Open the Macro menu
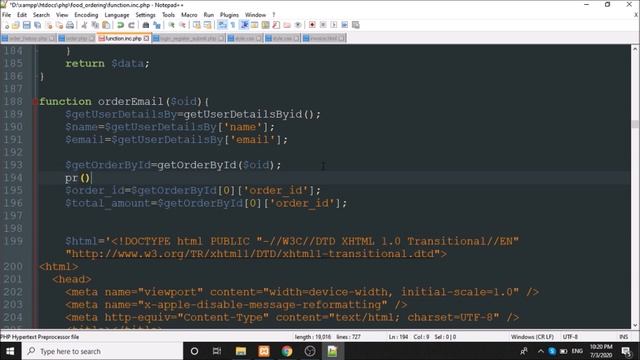This screenshot has width=640, height=360. [x=189, y=15]
